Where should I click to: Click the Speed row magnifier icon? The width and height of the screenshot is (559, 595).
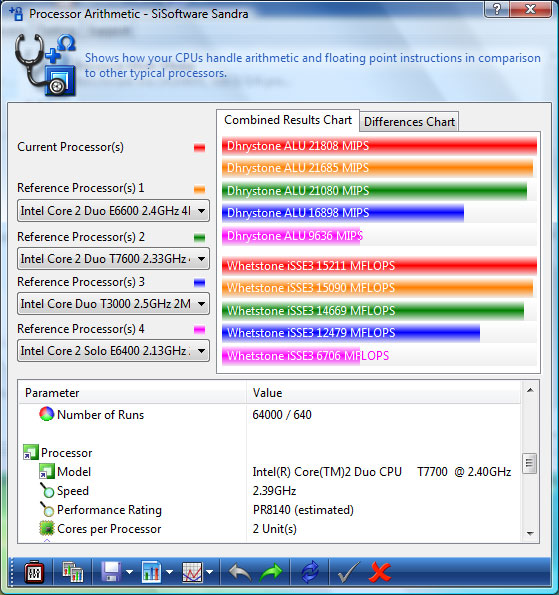[47, 490]
